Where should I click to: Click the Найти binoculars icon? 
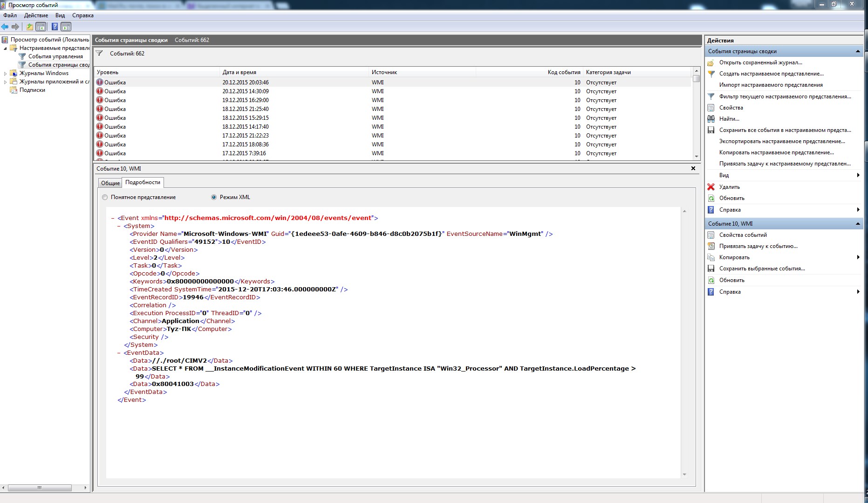coord(711,119)
